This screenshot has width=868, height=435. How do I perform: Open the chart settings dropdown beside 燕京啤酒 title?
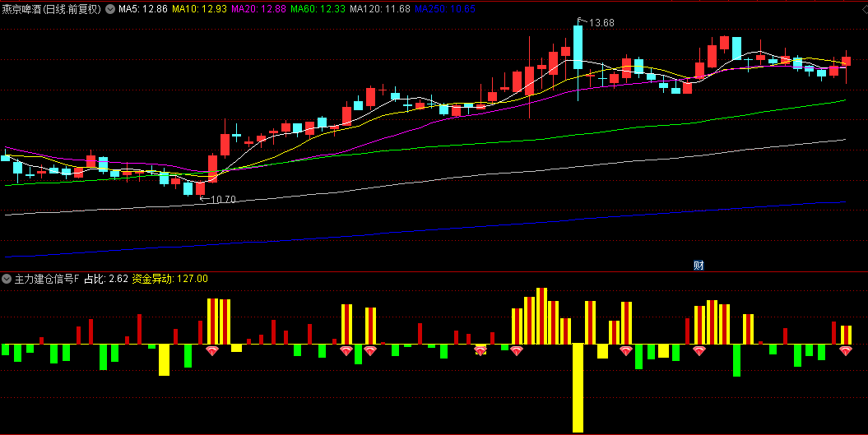110,9
